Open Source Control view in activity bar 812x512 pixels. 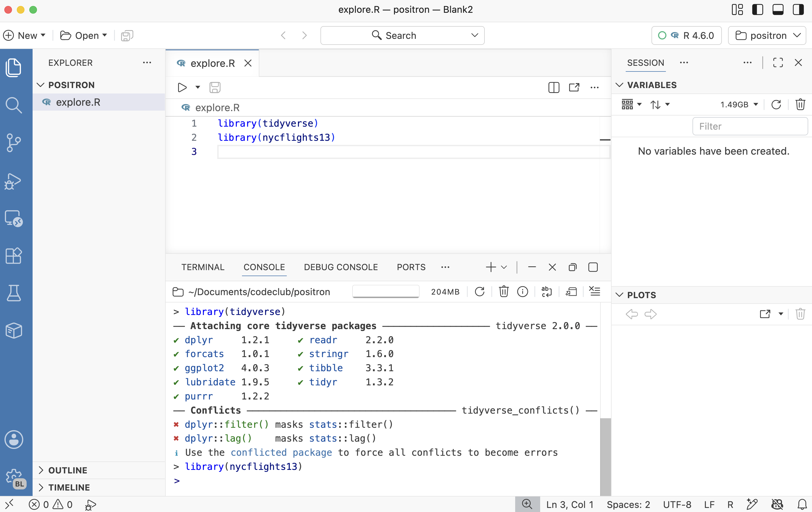point(14,143)
